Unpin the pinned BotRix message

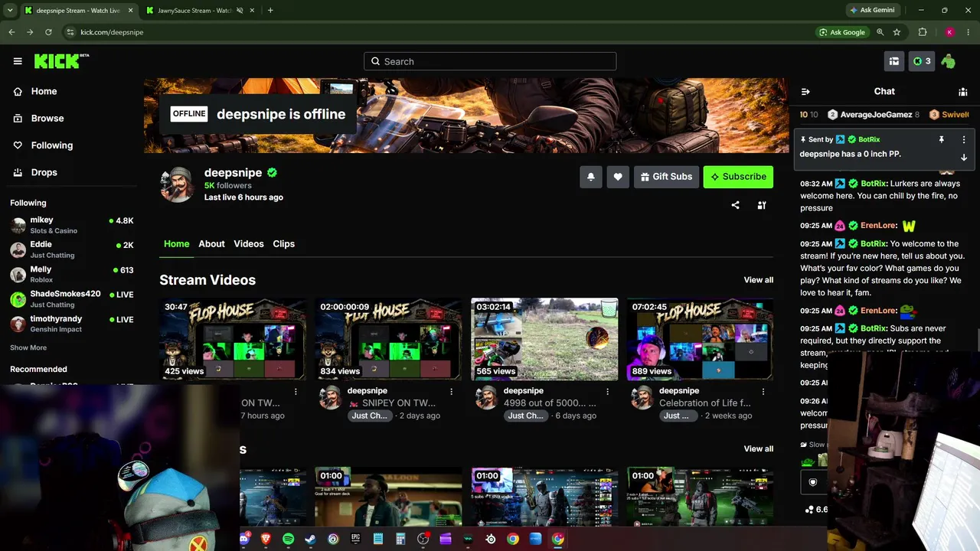(942, 140)
